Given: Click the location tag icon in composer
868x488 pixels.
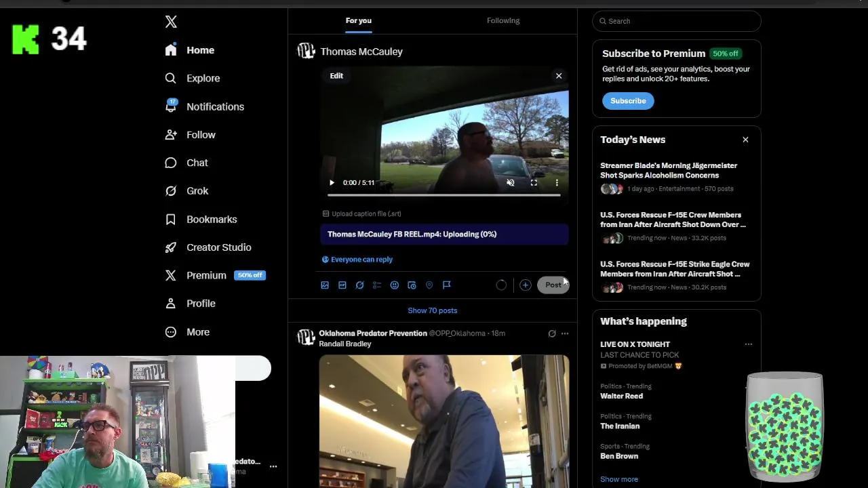Looking at the screenshot, I should tap(429, 285).
